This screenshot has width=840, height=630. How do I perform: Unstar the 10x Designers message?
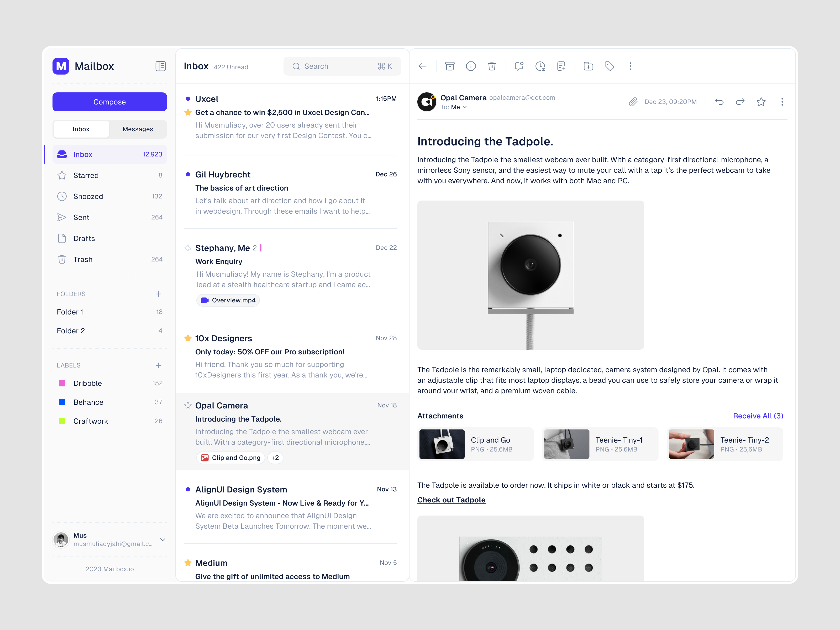188,338
